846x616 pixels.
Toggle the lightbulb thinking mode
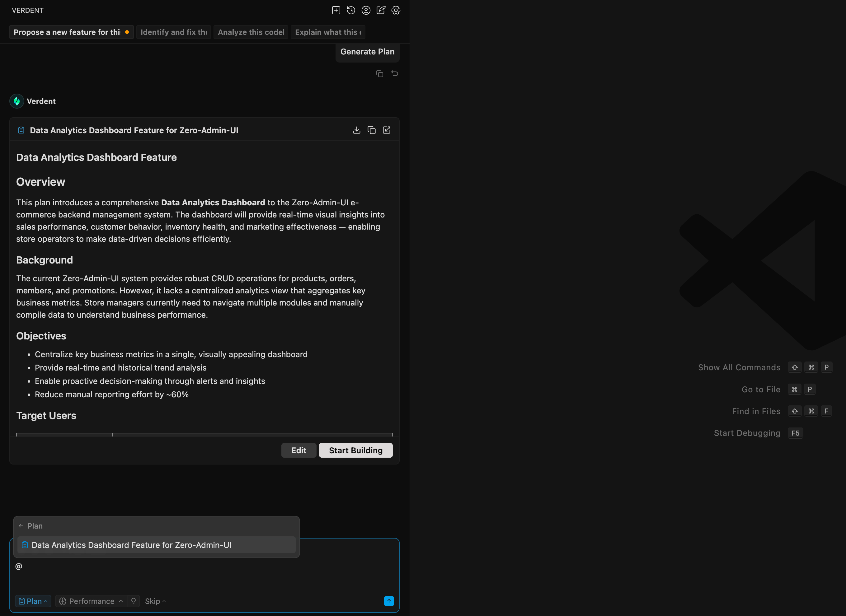(x=133, y=601)
